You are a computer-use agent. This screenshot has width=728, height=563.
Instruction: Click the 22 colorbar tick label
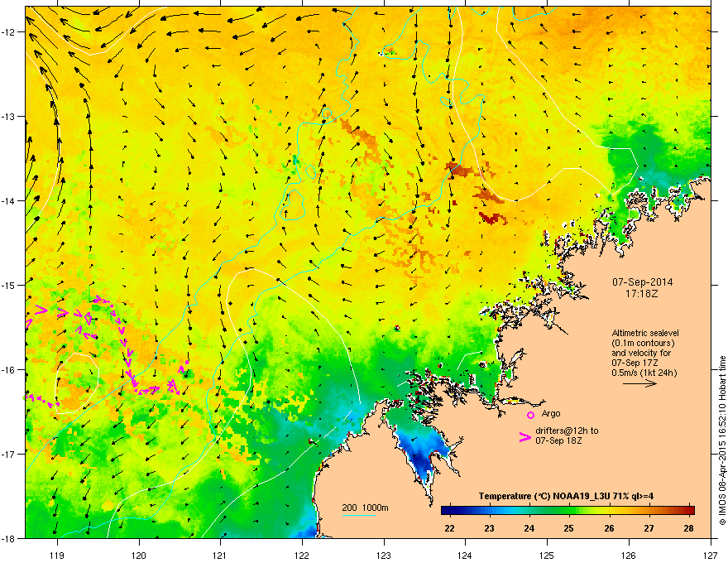click(449, 528)
